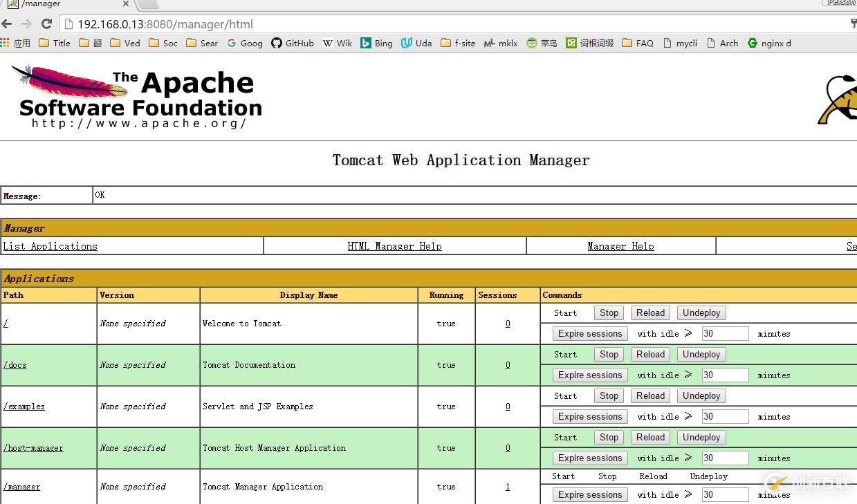Open the 菜鸟 bookmark
Screen dimensions: 857x504
tap(542, 43)
